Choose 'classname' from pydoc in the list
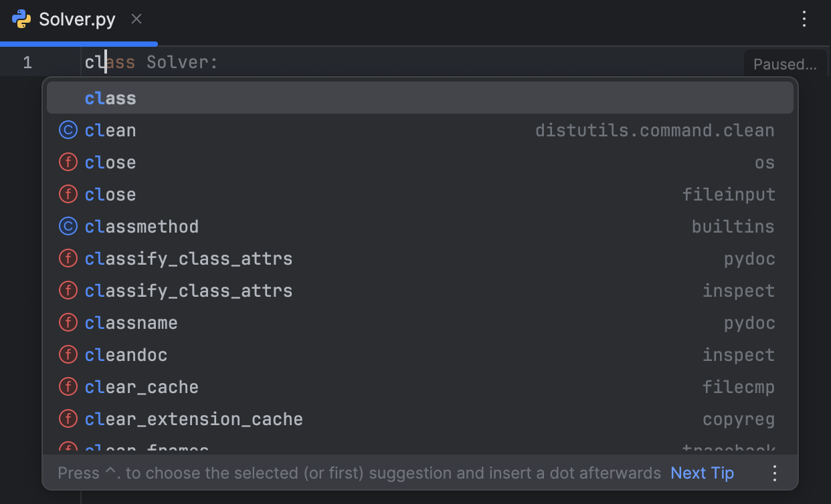This screenshot has height=504, width=831. click(131, 322)
